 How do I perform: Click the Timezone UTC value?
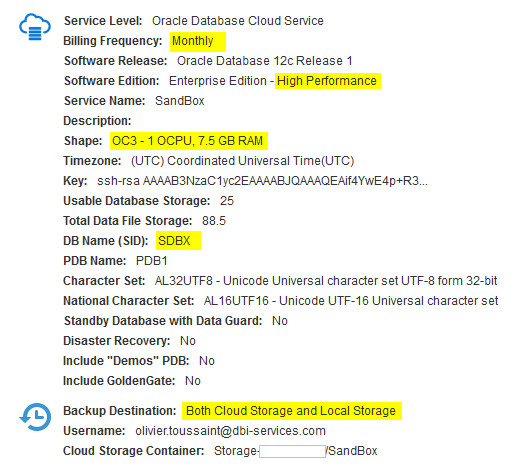tap(242, 161)
